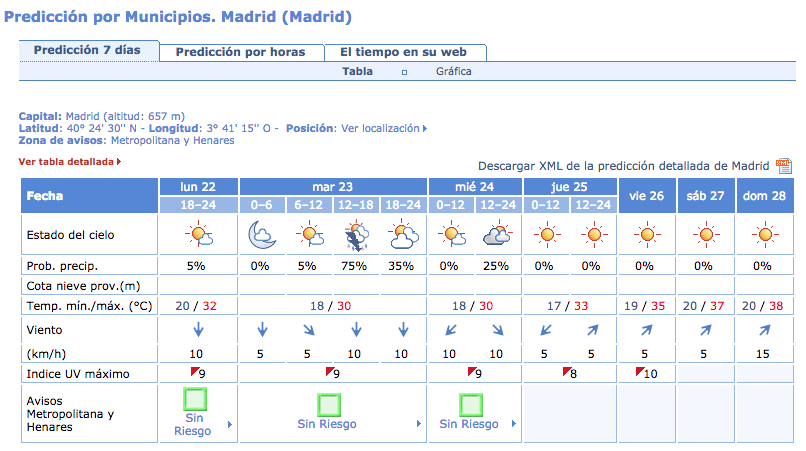Click the Ver localización link
The image size is (806, 451).
pos(384,129)
